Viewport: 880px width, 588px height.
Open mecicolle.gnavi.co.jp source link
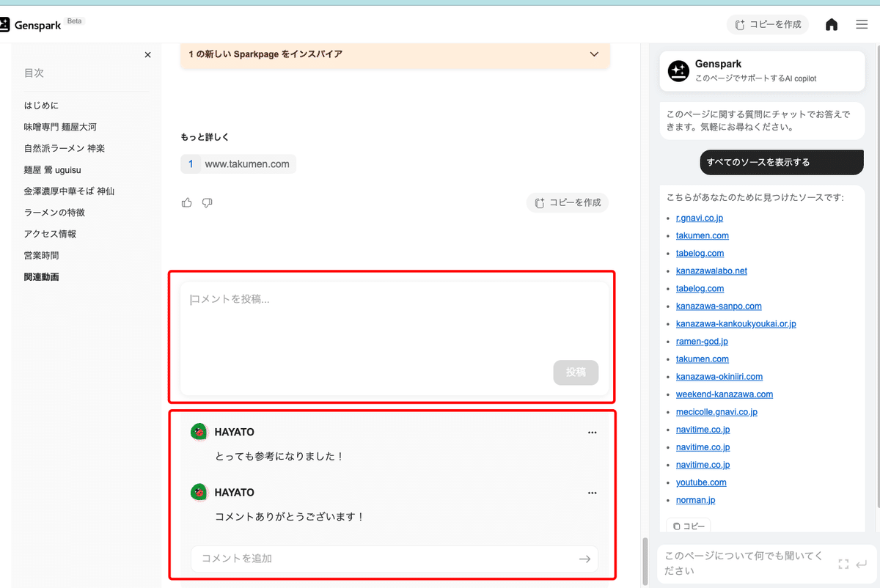coord(716,411)
